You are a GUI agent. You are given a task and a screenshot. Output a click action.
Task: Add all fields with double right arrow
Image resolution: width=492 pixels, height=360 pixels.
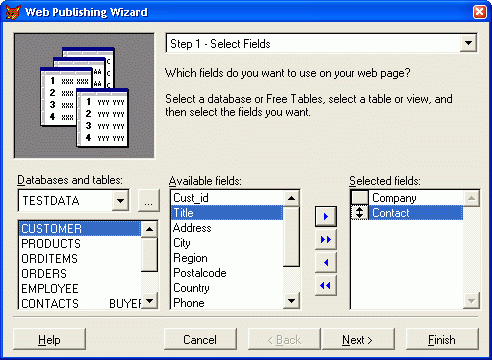tap(326, 239)
